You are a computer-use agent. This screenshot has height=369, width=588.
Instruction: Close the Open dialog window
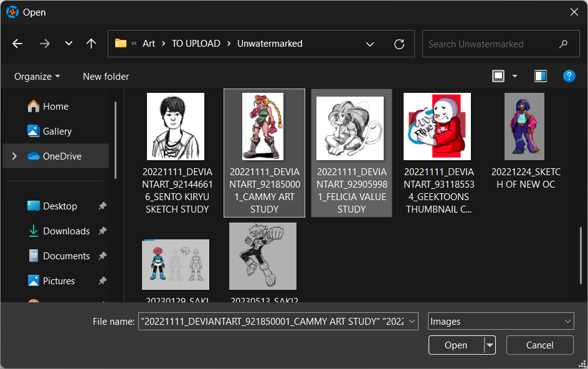coord(574,12)
